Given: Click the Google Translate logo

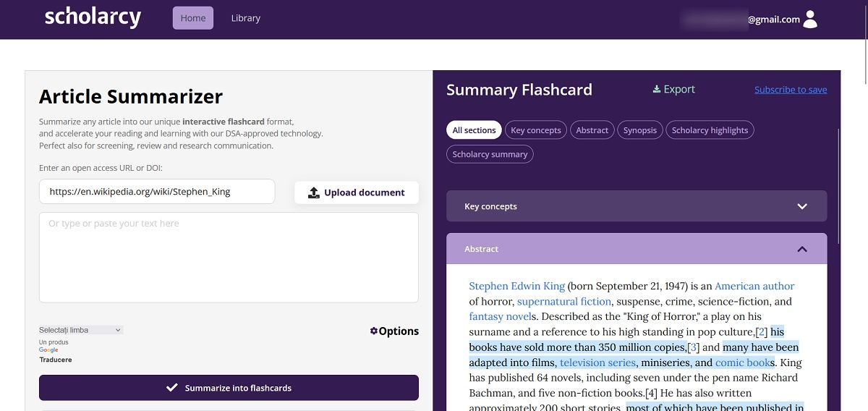Looking at the screenshot, I should pyautogui.click(x=48, y=350).
